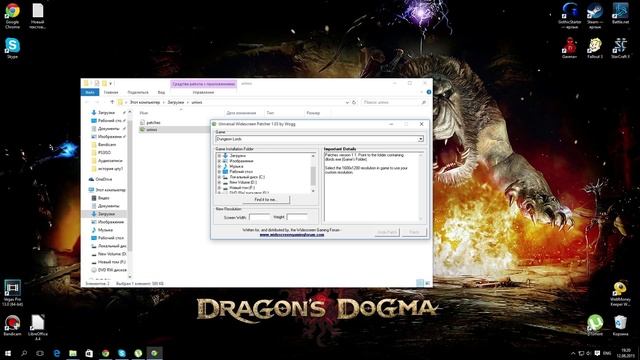Image resolution: width=640 pixels, height=360 pixels.
Task: Click the patcher folder tree scrollbar thumb
Action: (313, 176)
